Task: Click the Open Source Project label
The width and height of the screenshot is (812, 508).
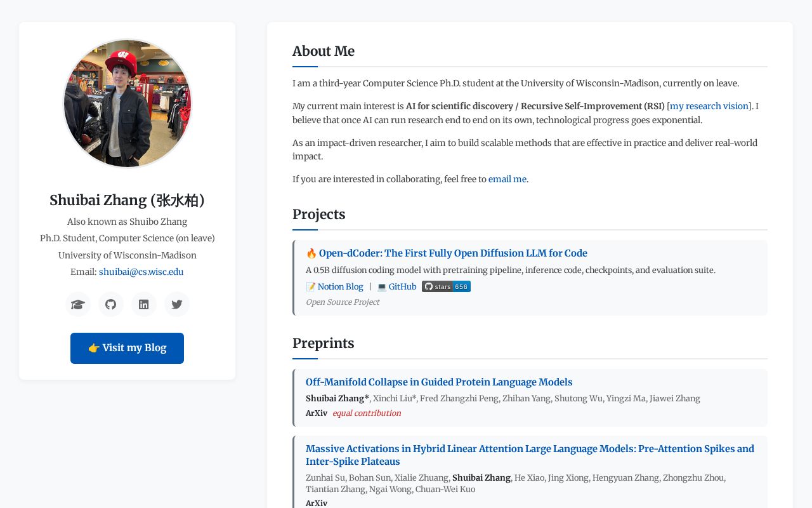Action: click(343, 302)
